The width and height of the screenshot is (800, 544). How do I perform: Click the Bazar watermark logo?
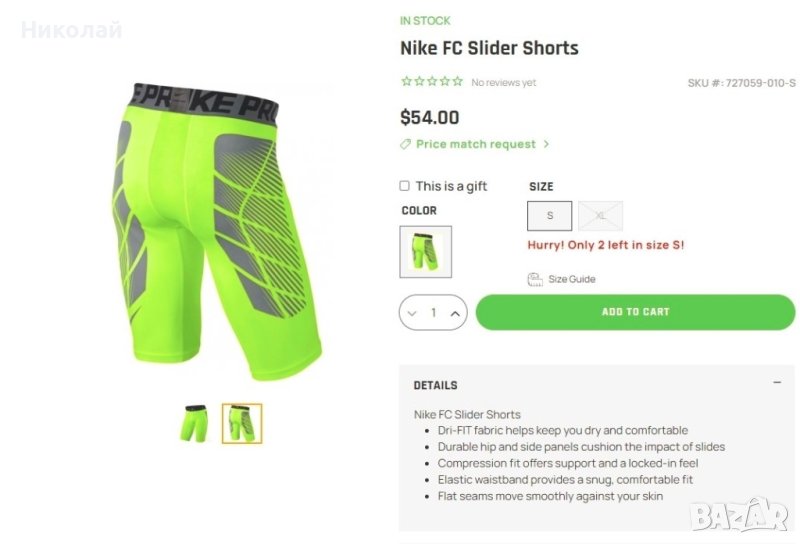tap(738, 516)
